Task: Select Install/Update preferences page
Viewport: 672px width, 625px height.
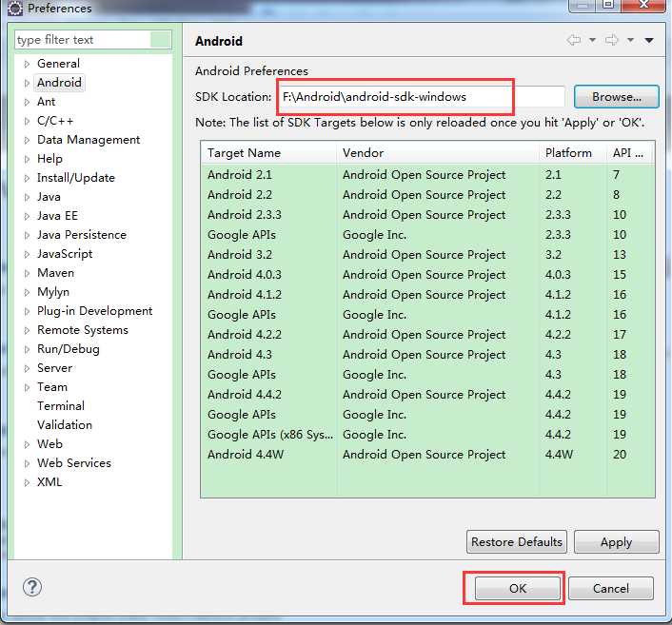Action: click(76, 178)
